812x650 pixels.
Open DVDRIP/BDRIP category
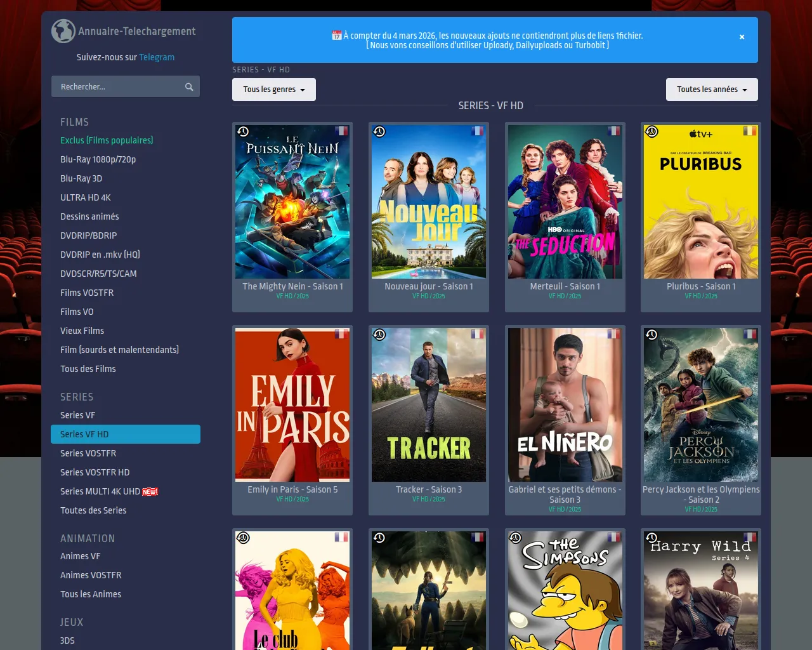[x=89, y=235]
